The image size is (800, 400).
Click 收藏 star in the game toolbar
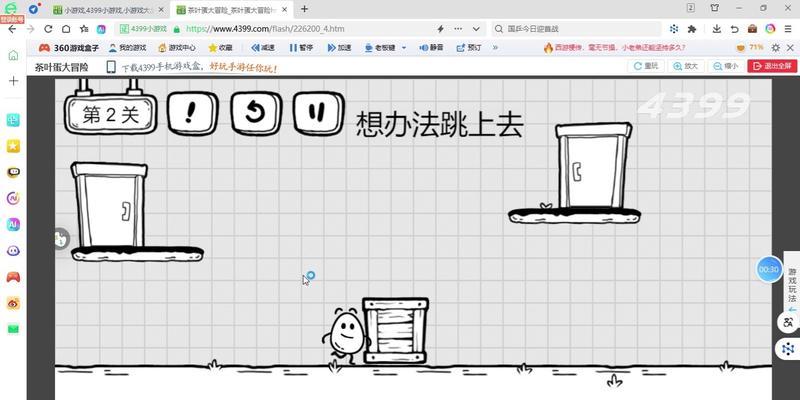click(220, 47)
